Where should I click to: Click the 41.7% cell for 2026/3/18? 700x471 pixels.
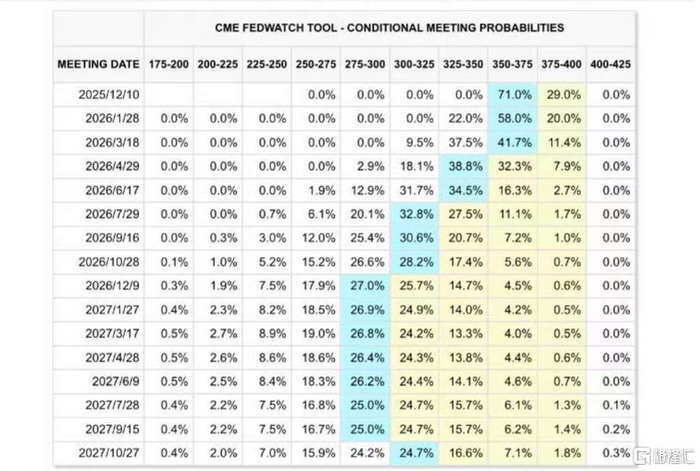[513, 142]
